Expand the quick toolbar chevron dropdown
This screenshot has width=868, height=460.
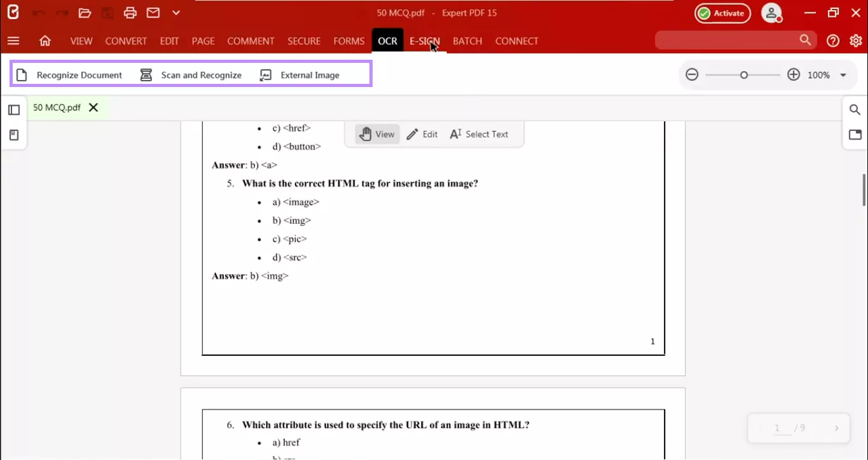point(176,13)
